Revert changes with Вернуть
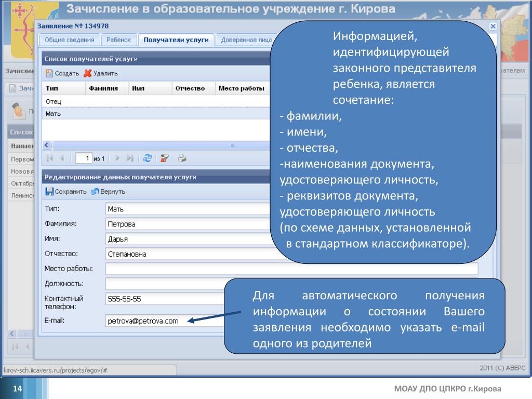Viewport: 532px width, 399px height. [x=108, y=192]
